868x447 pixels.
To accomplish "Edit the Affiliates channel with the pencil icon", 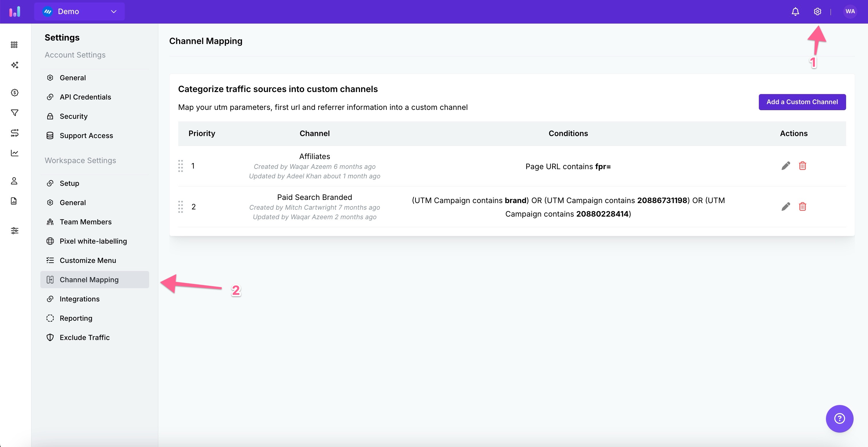I will pos(785,166).
